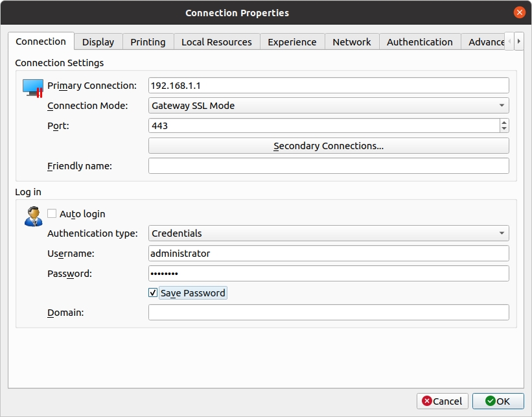532x417 pixels.
Task: Click the Cancel button
Action: pos(441,401)
